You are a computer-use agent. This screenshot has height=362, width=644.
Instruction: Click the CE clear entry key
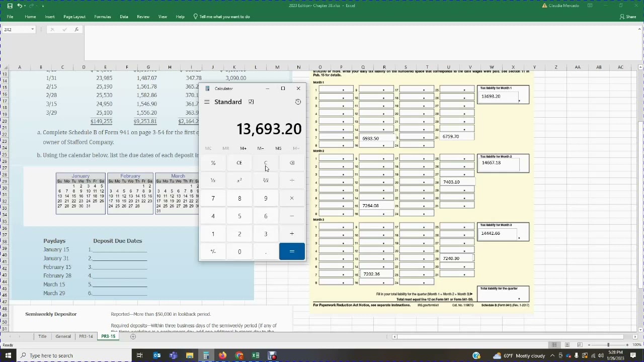[239, 163]
